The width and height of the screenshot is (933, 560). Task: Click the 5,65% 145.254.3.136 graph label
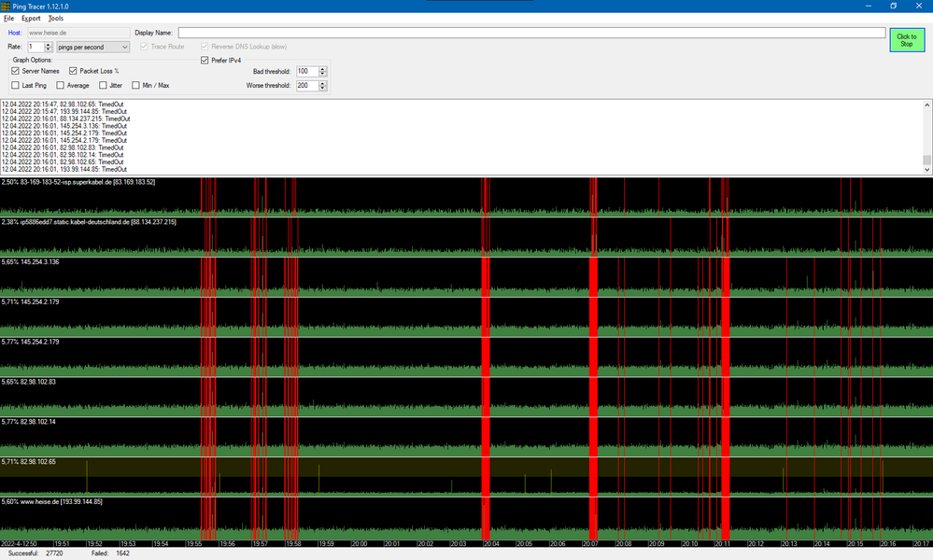click(30, 261)
